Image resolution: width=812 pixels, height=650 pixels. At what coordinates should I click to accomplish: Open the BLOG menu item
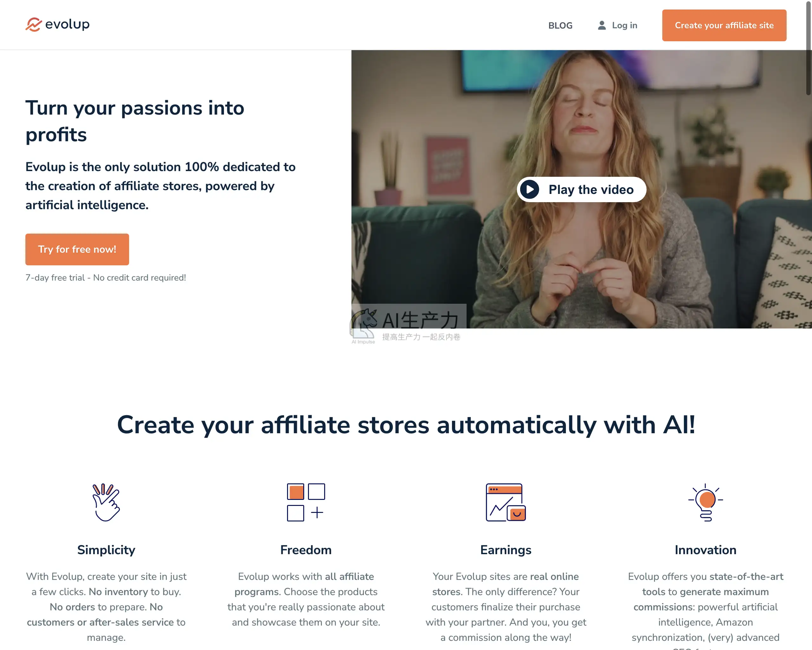pos(560,26)
